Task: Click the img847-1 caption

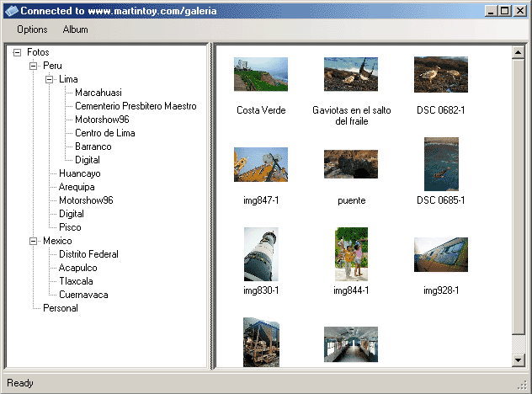Action: [261, 200]
